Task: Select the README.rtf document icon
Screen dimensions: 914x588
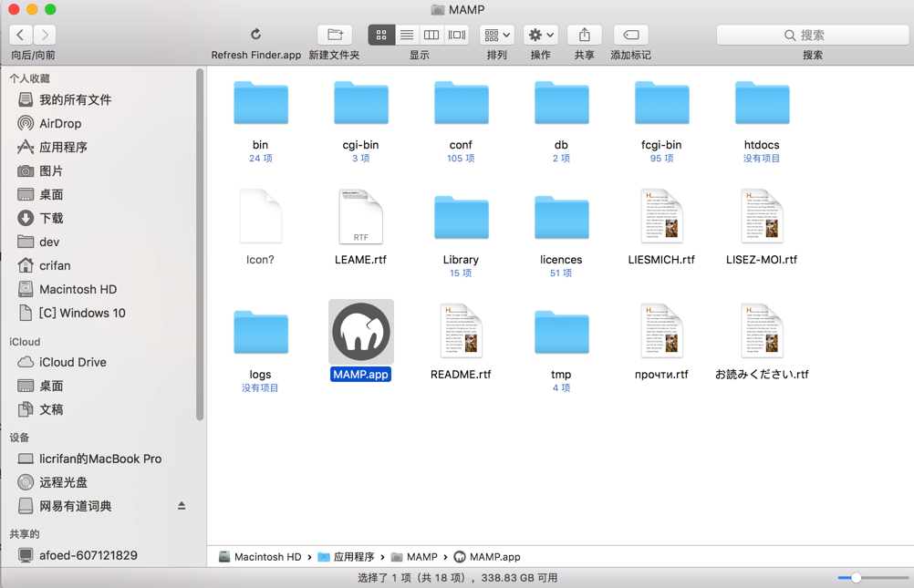Action: 461,331
